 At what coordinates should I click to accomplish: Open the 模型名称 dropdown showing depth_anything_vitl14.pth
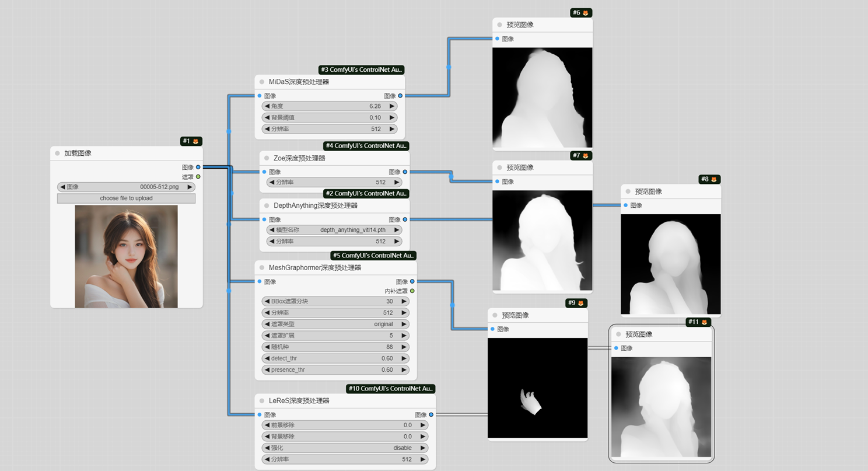coord(335,229)
